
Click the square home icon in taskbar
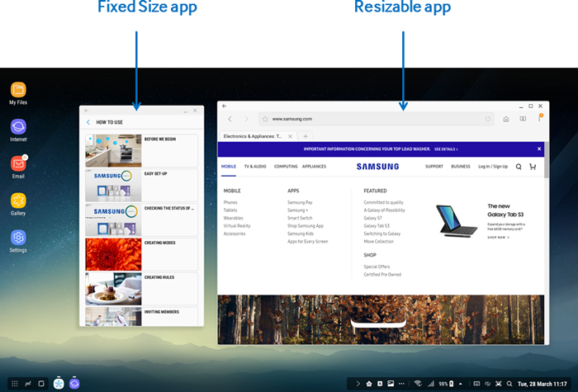click(41, 384)
